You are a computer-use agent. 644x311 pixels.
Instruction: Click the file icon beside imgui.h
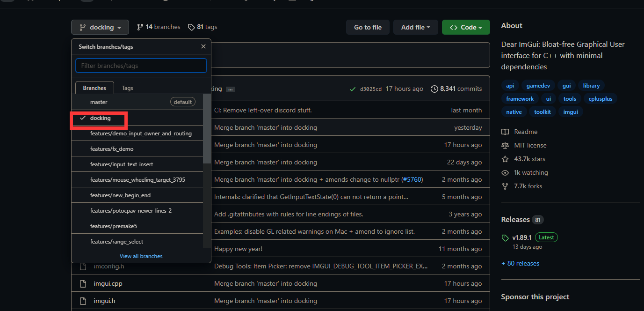coord(83,301)
